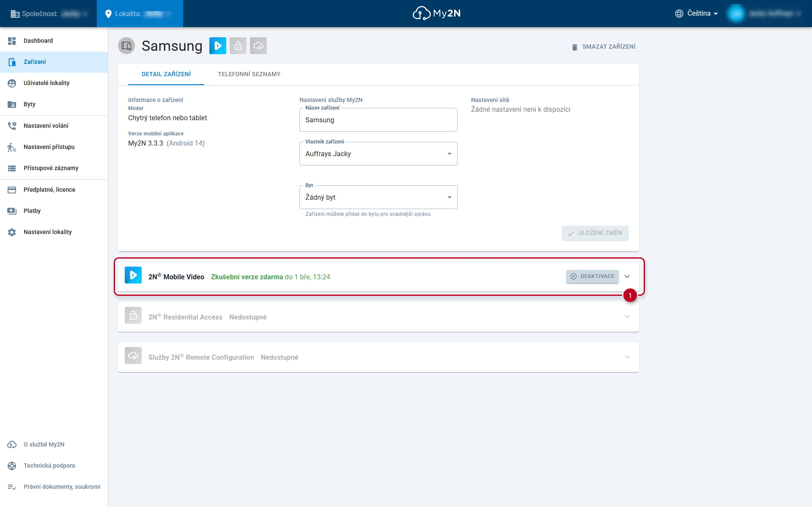812x507 pixels.
Task: Open the Byty sidebar item
Action: pyautogui.click(x=54, y=104)
